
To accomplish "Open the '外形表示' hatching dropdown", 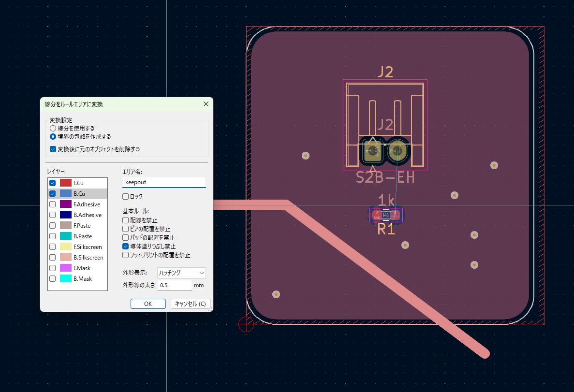I will 181,273.
